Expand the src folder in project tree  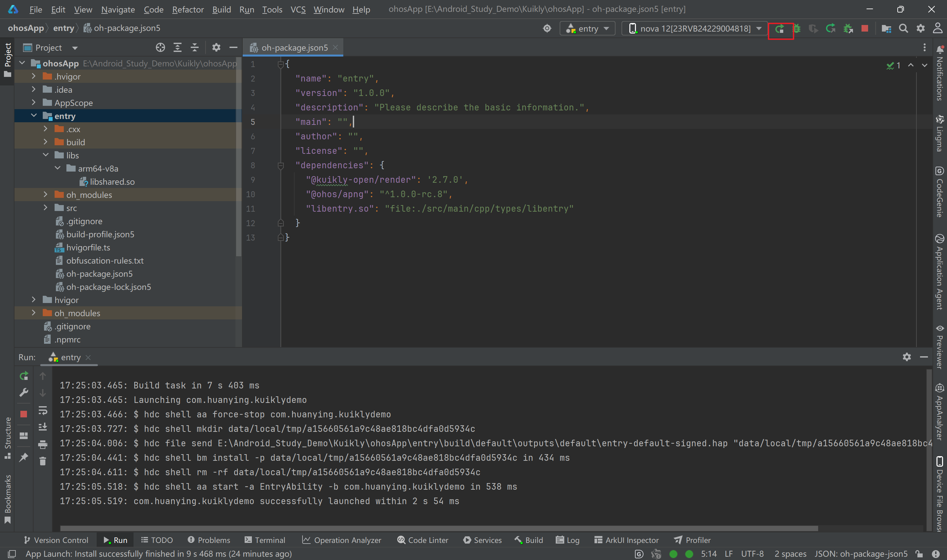pyautogui.click(x=46, y=208)
